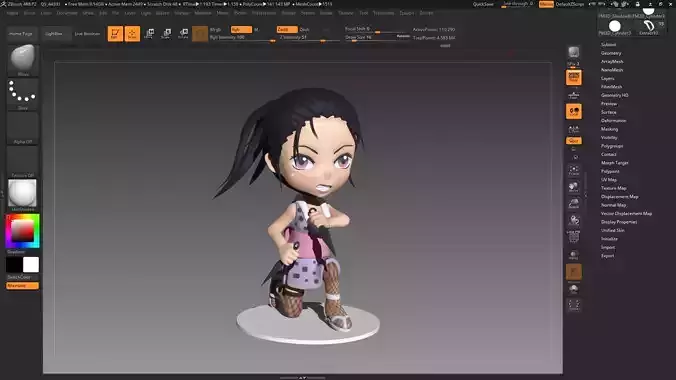Toggle the brown Dynamic solo button

click(x=573, y=272)
